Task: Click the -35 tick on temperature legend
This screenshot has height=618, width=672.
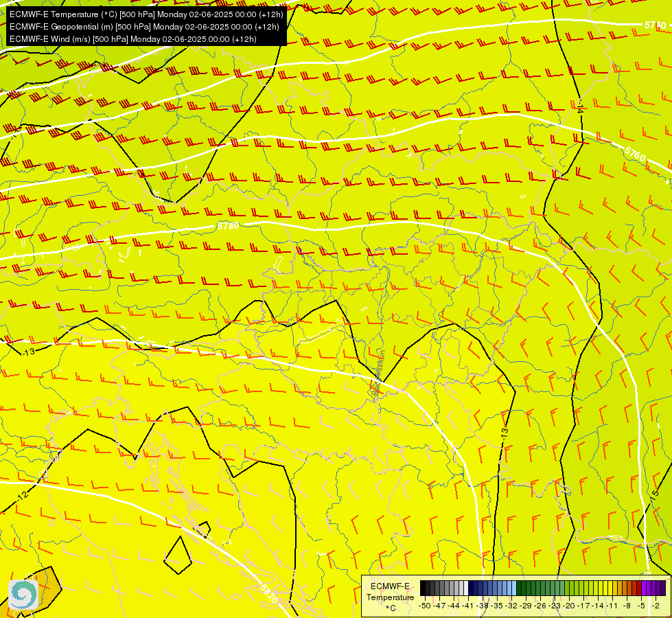Action: tap(497, 606)
